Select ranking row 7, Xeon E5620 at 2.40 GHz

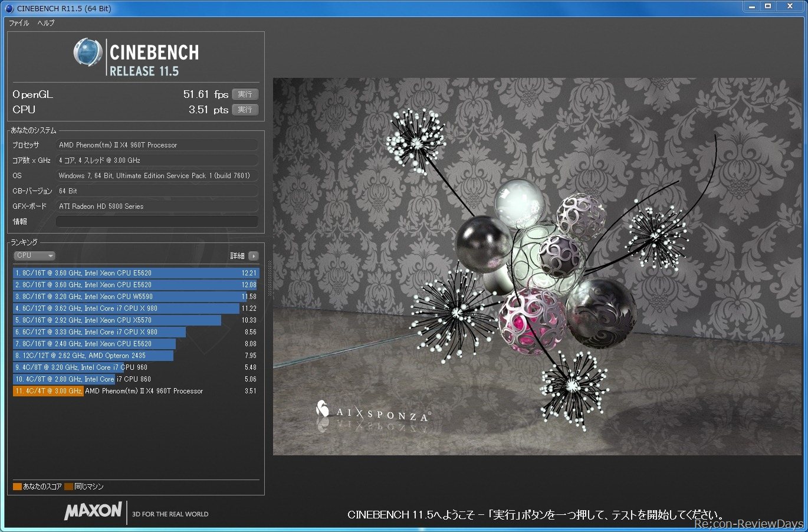point(135,344)
